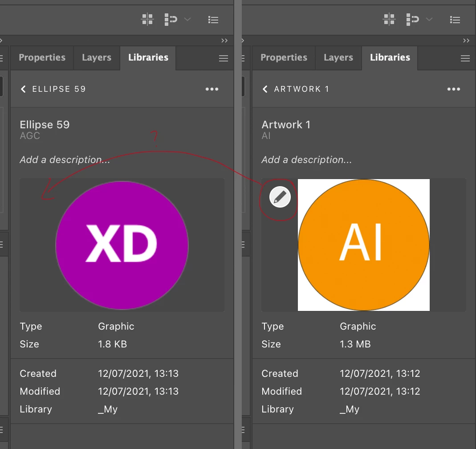Click the description field under Ellipse 59
Screen dimensions: 476x449
click(65, 159)
